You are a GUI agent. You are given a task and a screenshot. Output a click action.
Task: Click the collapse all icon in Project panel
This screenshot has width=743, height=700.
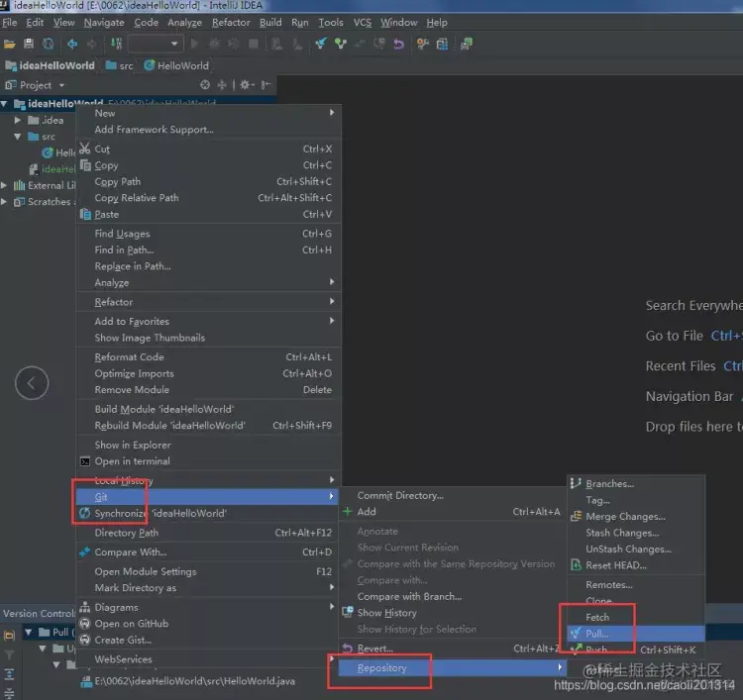222,85
